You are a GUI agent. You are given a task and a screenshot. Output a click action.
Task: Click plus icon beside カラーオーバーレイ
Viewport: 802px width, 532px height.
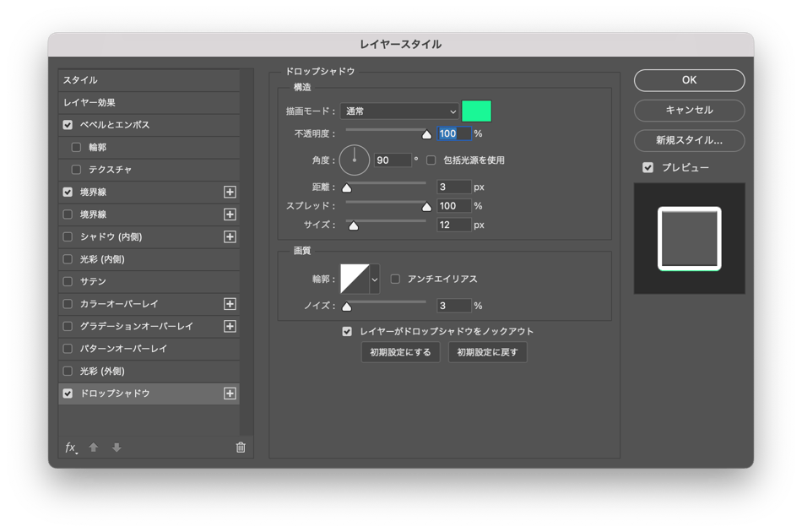pos(230,304)
